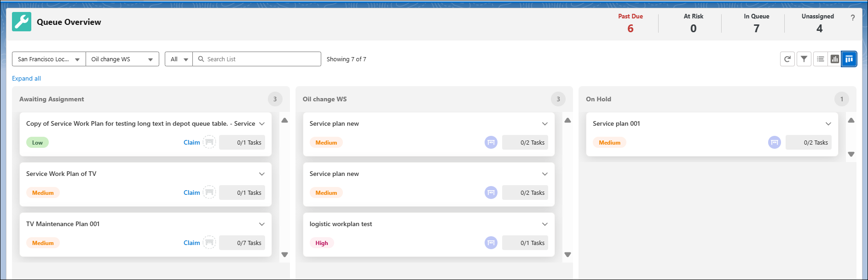Click the Low priority badge
The height and width of the screenshot is (280, 868).
coord(37,143)
